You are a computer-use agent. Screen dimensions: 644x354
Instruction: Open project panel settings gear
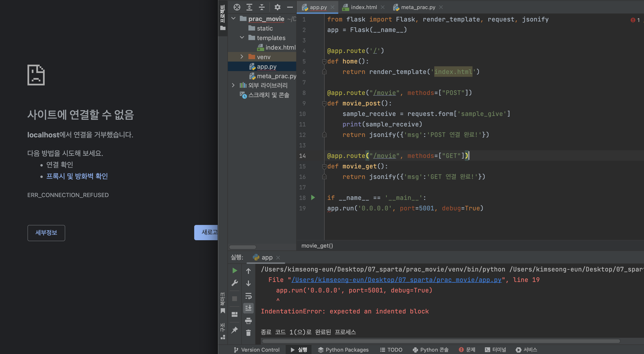[x=278, y=7]
